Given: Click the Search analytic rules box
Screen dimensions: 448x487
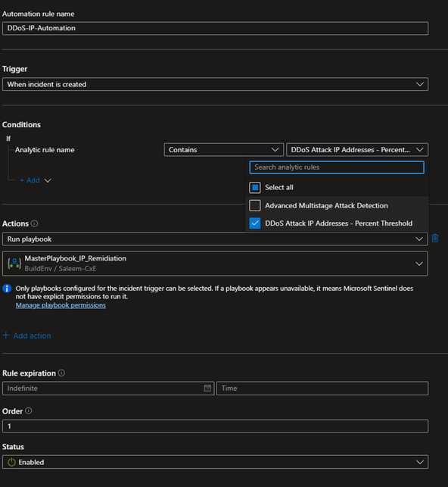Looking at the screenshot, I should pyautogui.click(x=337, y=167).
